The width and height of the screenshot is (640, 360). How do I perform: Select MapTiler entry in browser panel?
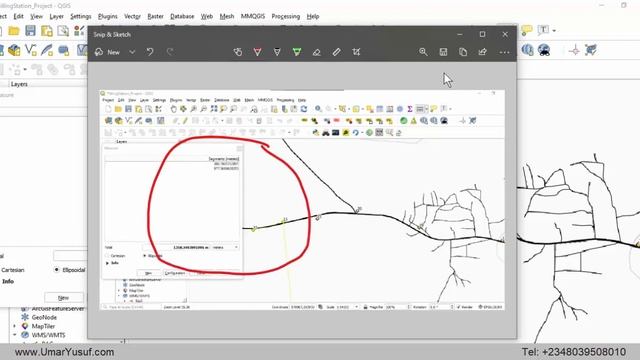click(x=43, y=326)
